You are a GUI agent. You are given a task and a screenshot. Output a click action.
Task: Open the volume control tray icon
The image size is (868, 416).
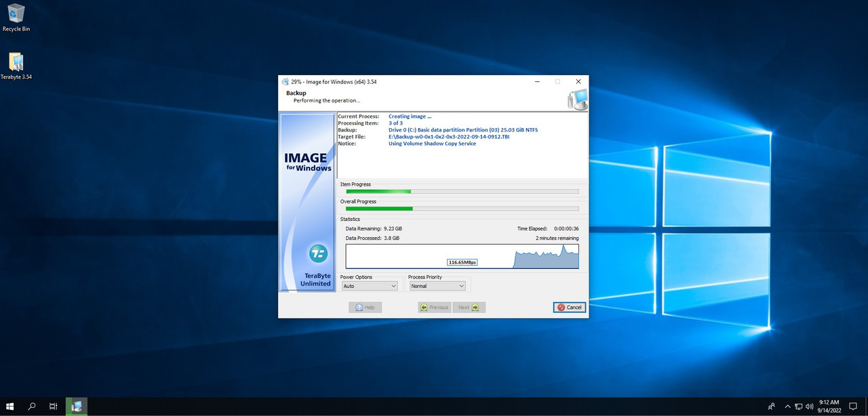click(809, 407)
